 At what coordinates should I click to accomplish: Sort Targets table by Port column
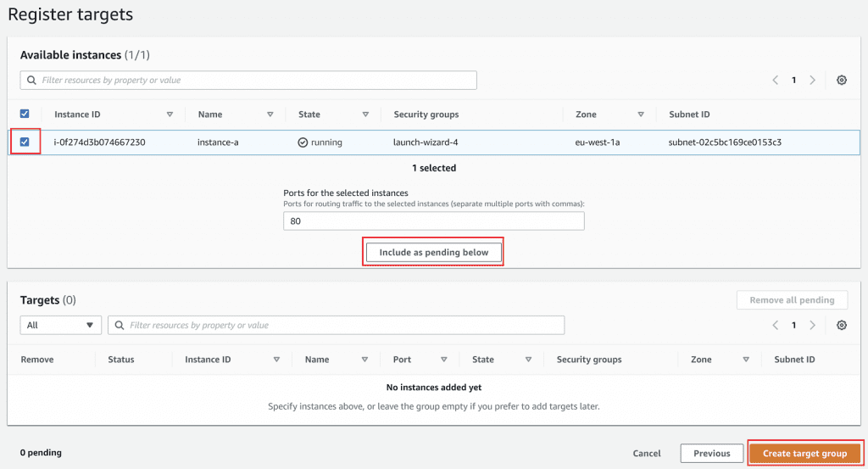point(449,360)
